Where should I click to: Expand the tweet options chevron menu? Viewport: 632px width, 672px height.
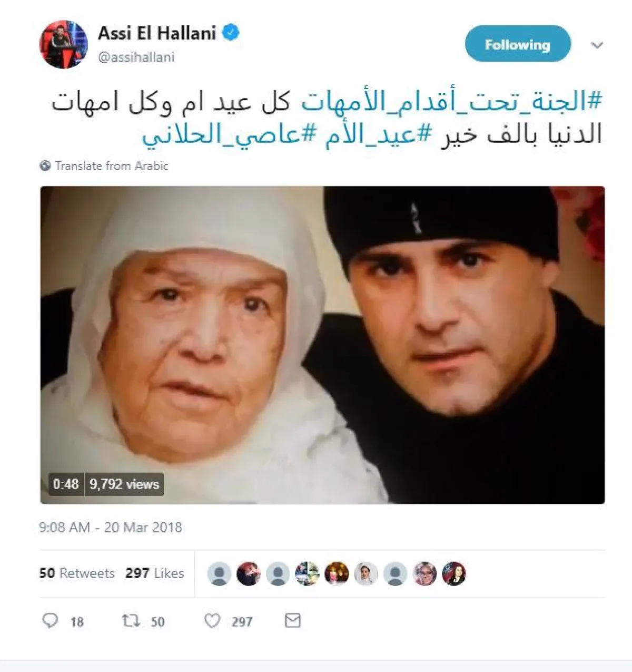coord(597,45)
